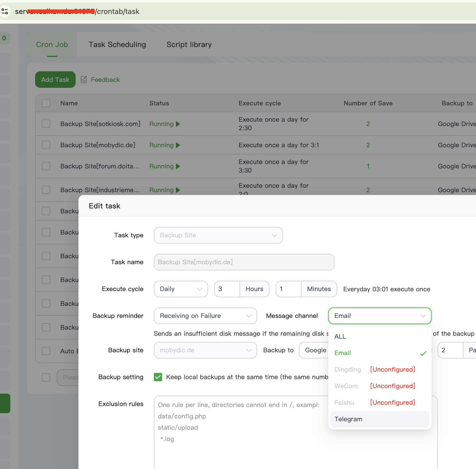
Task: Click the Running play icon for forum.doita backup
Action: pos(178,166)
